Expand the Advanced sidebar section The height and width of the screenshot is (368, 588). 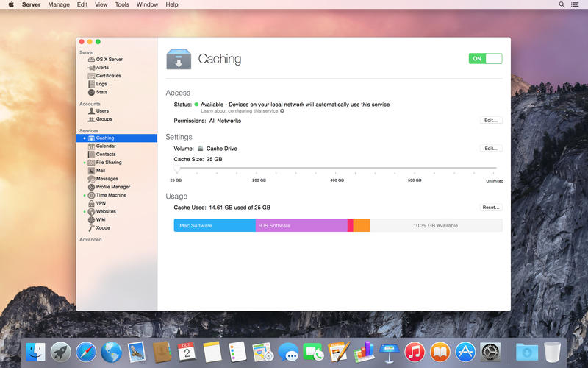click(x=90, y=239)
